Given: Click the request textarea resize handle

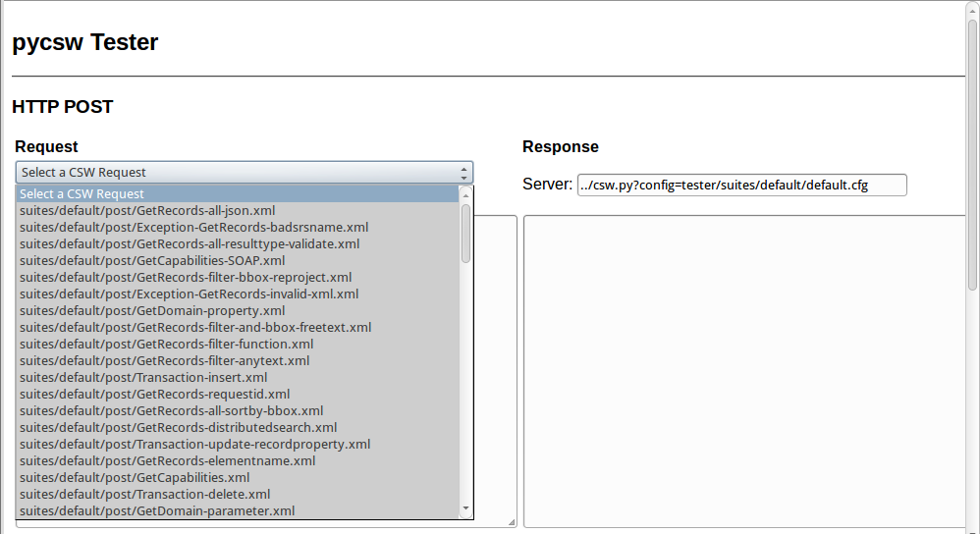Looking at the screenshot, I should pyautogui.click(x=512, y=522).
